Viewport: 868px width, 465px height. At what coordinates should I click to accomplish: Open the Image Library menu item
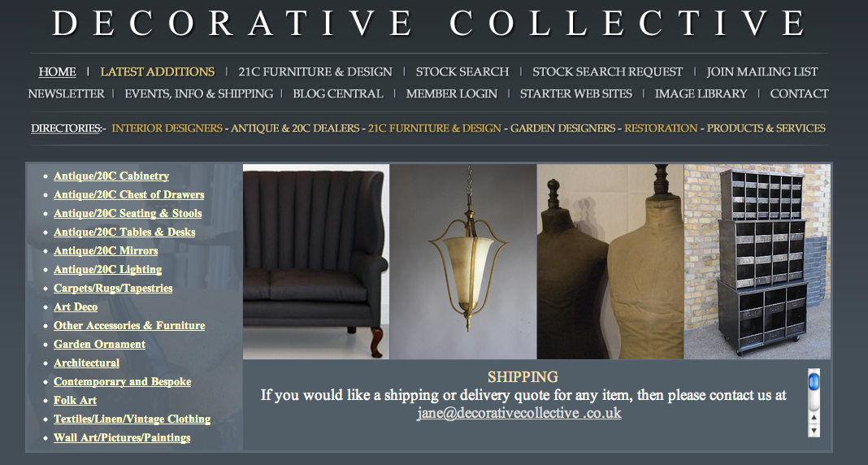701,94
